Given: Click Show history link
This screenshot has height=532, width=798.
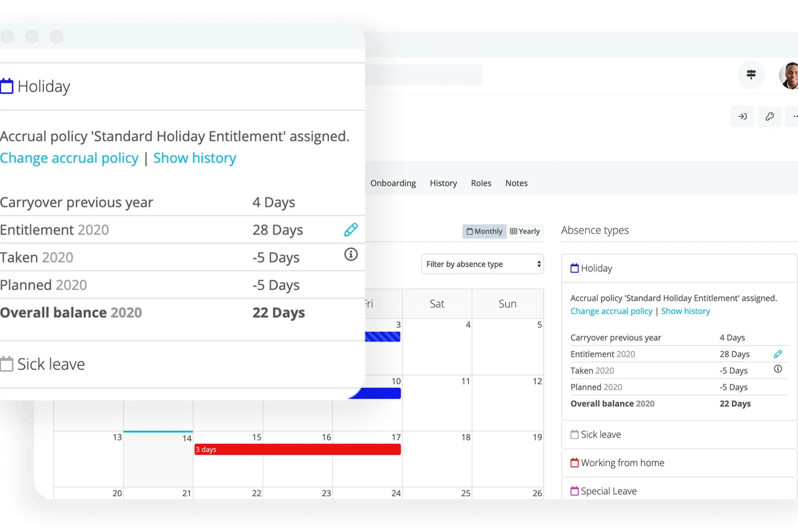Looking at the screenshot, I should point(194,157).
